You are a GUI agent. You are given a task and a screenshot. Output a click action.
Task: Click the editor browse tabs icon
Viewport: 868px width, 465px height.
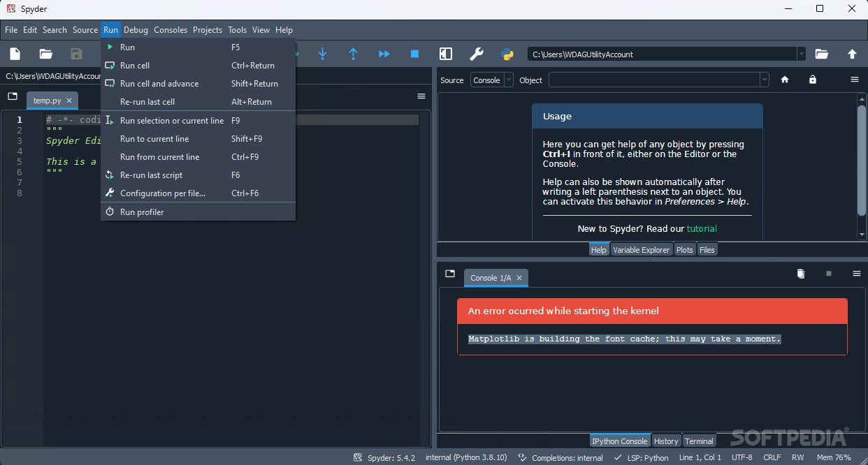pos(13,96)
